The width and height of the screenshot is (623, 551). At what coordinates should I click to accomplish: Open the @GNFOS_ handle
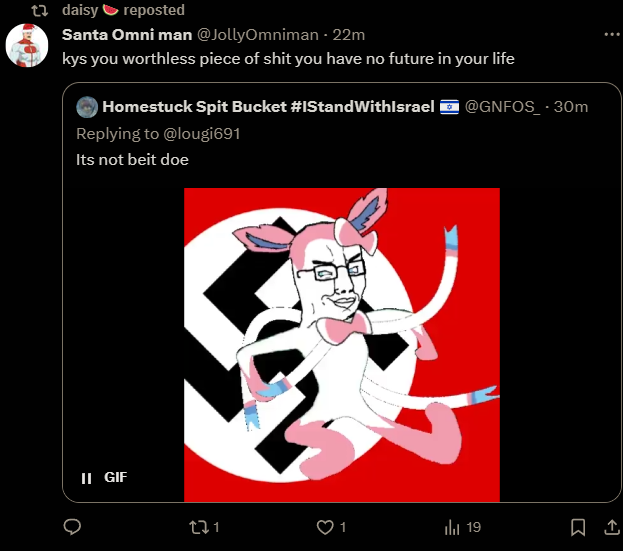pyautogui.click(x=503, y=107)
